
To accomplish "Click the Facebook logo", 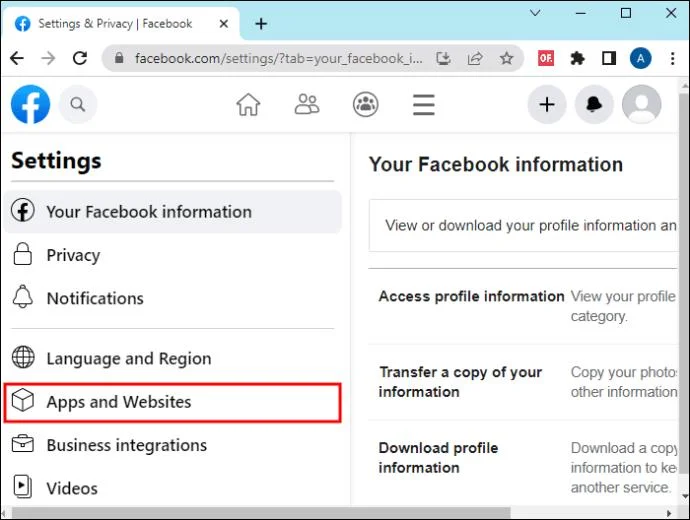I will click(x=30, y=105).
